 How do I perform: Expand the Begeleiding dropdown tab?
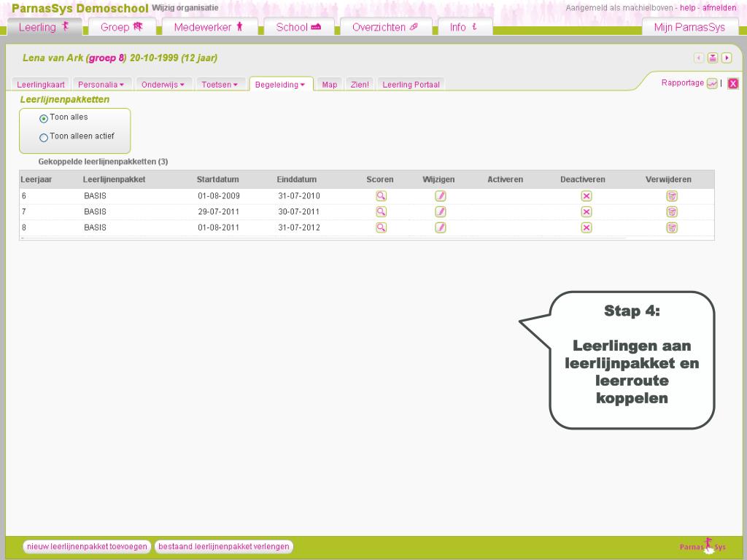click(280, 85)
